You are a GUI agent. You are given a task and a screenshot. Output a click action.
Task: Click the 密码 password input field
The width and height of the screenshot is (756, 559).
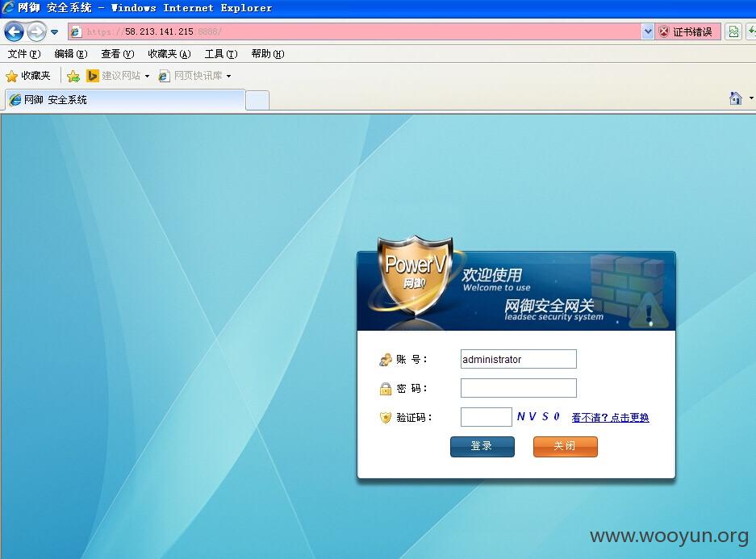tap(518, 388)
